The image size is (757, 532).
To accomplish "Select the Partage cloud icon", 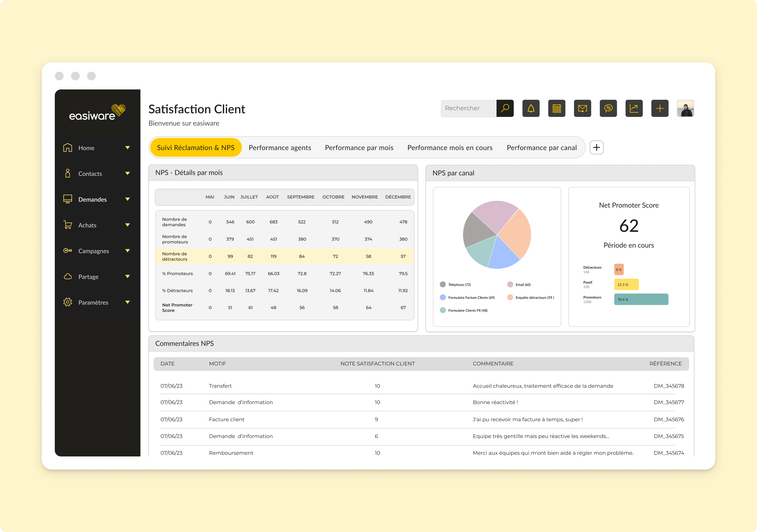I will click(x=68, y=276).
